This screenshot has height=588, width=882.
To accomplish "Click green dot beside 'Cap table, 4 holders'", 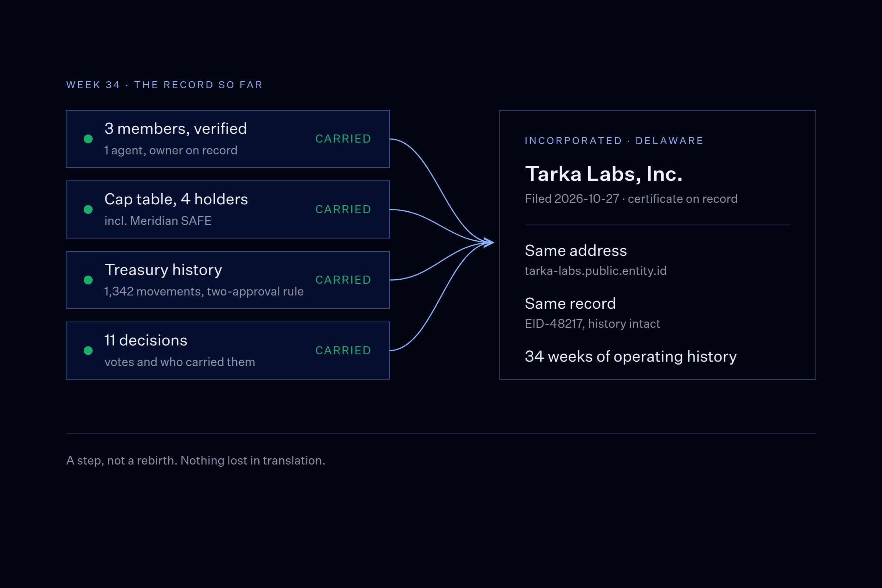I will click(x=88, y=209).
